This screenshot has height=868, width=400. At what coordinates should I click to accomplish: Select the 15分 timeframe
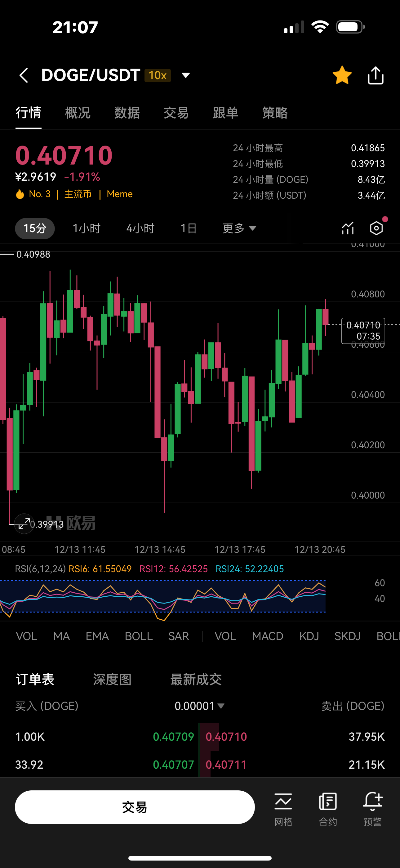[x=35, y=228]
